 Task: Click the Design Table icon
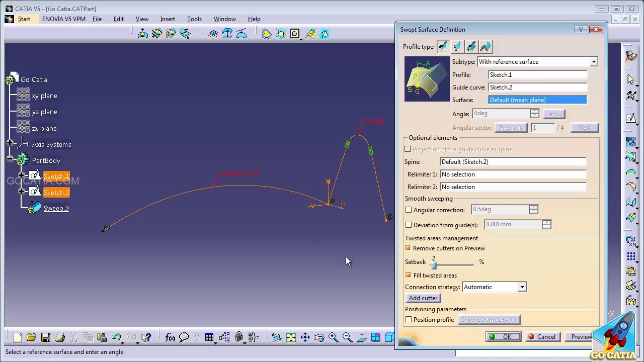pos(209,337)
